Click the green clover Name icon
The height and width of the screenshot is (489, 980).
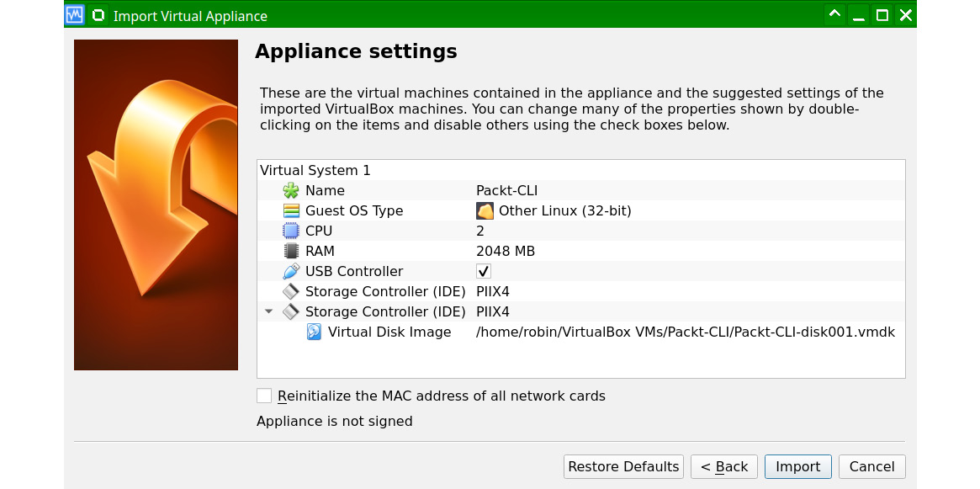pyautogui.click(x=291, y=190)
